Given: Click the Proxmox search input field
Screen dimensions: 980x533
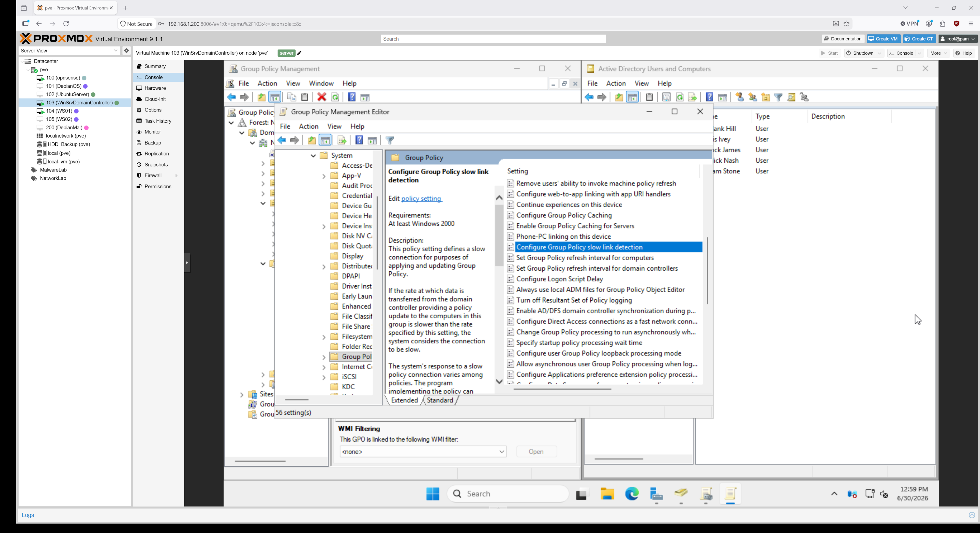Looking at the screenshot, I should coord(493,39).
